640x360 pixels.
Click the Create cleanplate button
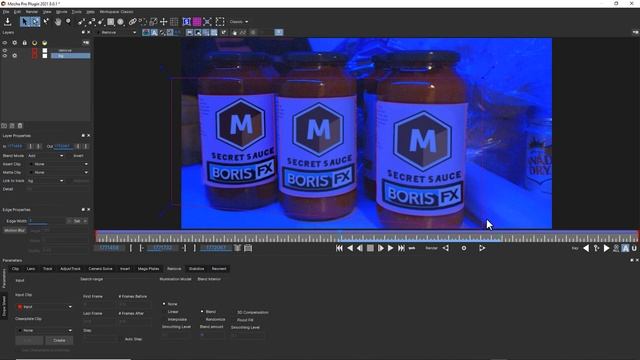click(59, 340)
